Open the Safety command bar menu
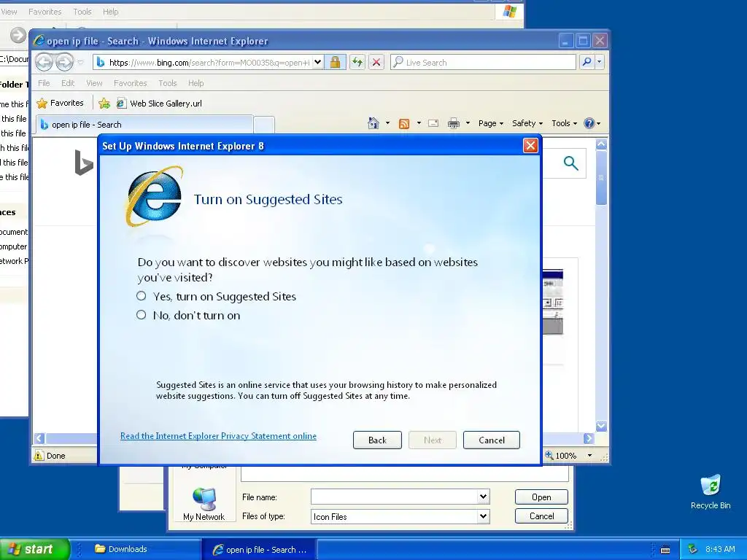This screenshot has height=560, width=747. point(527,123)
